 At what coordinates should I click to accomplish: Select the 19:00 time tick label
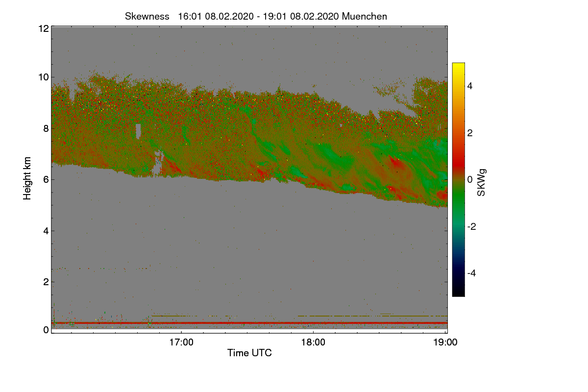(445, 342)
